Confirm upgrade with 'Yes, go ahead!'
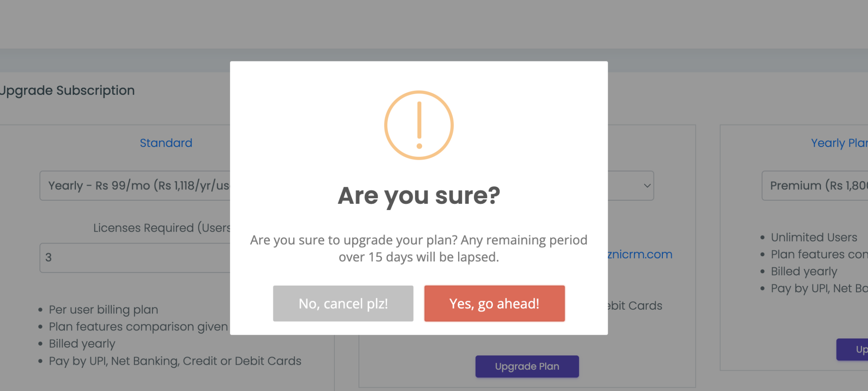The image size is (868, 391). (494, 303)
